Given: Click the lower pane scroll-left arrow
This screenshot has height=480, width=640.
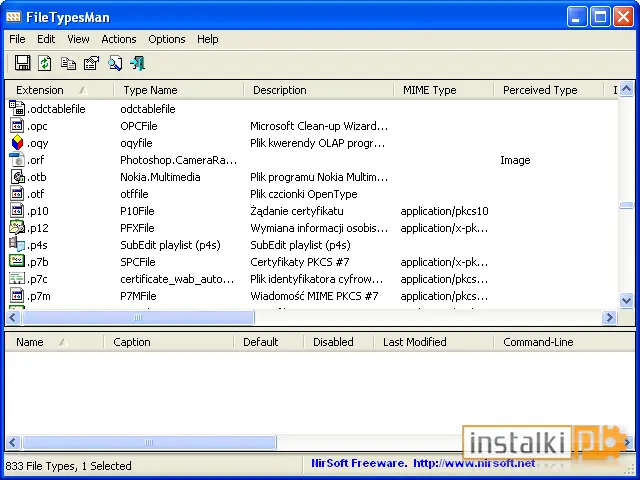Looking at the screenshot, I should click(13, 442).
